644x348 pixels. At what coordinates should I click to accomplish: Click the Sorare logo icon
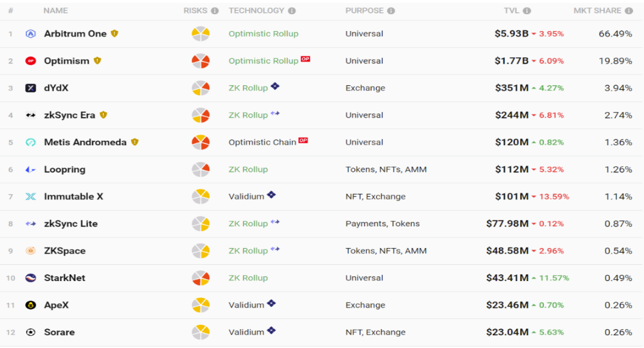click(30, 332)
